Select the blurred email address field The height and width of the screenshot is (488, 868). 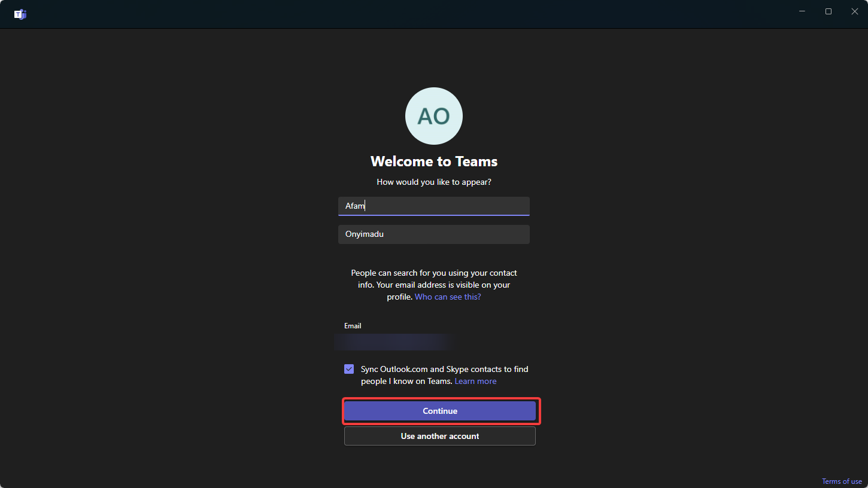[393, 342]
